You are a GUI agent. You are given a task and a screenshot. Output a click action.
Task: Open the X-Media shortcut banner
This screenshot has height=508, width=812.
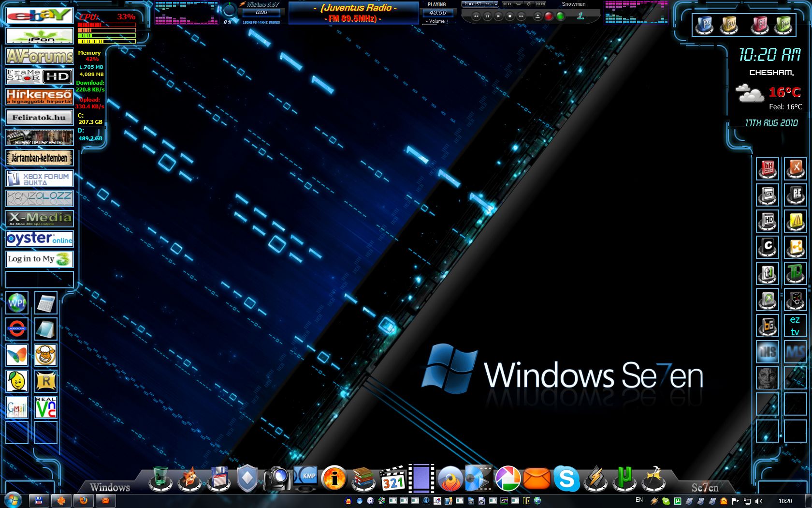40,218
